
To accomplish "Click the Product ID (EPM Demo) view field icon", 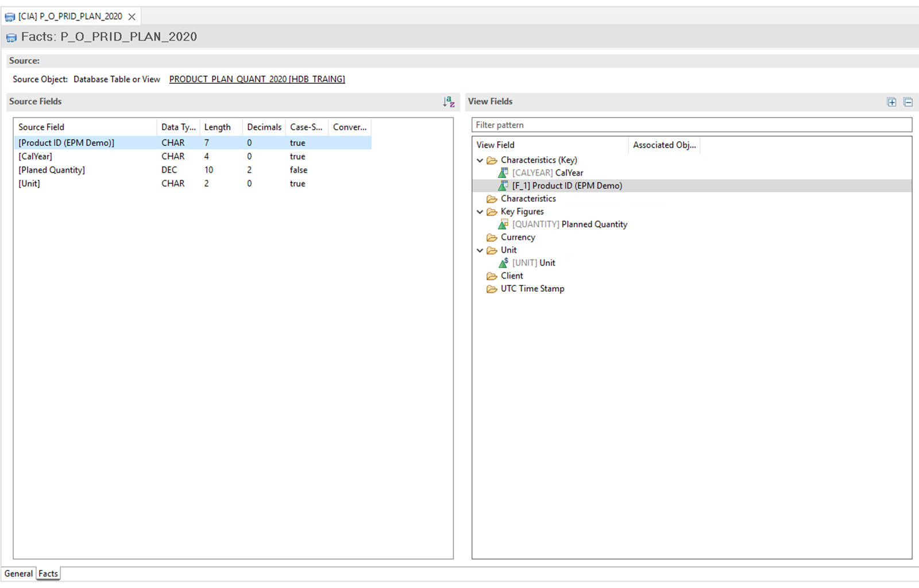I will (503, 185).
